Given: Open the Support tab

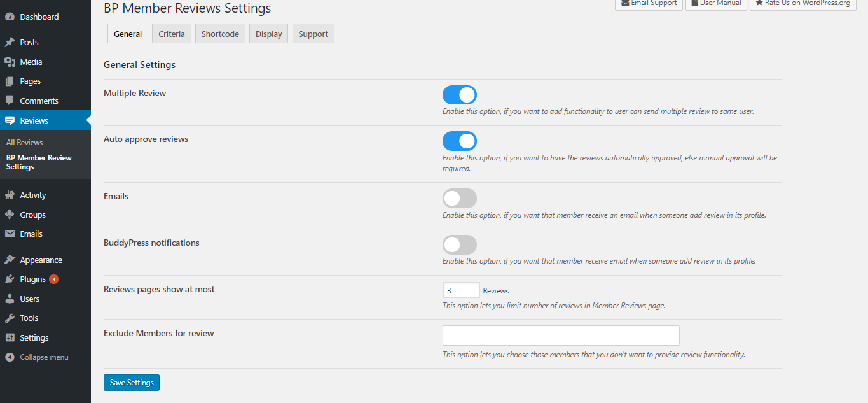Looking at the screenshot, I should tap(313, 34).
